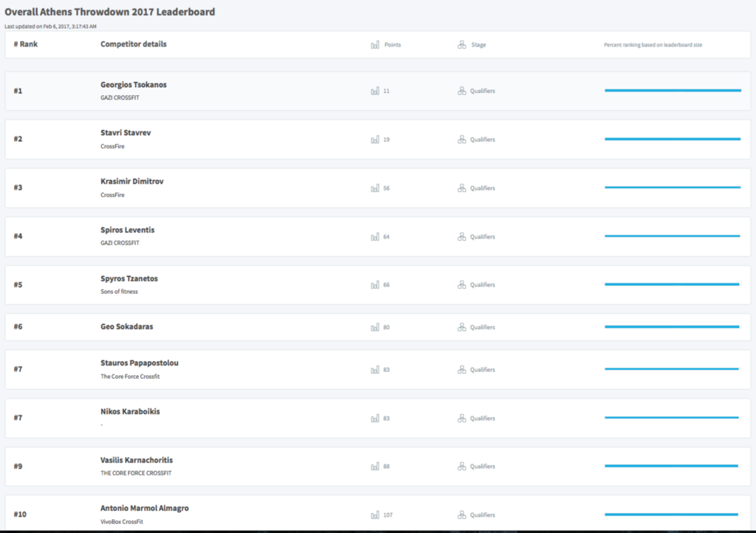Open competitor Georgios Tsokanos
The image size is (756, 533).
click(134, 85)
